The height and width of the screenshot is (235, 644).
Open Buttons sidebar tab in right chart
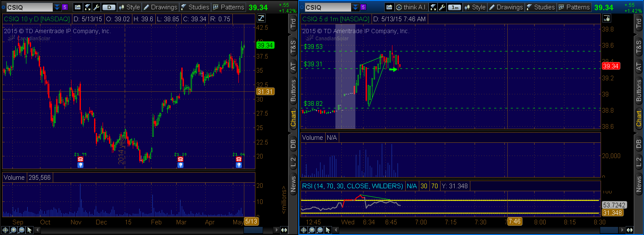click(x=638, y=90)
